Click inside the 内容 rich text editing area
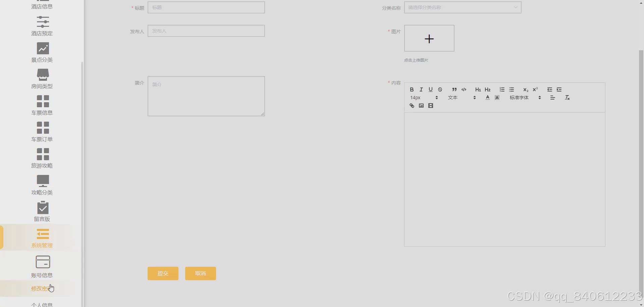This screenshot has height=307, width=644. [x=504, y=179]
